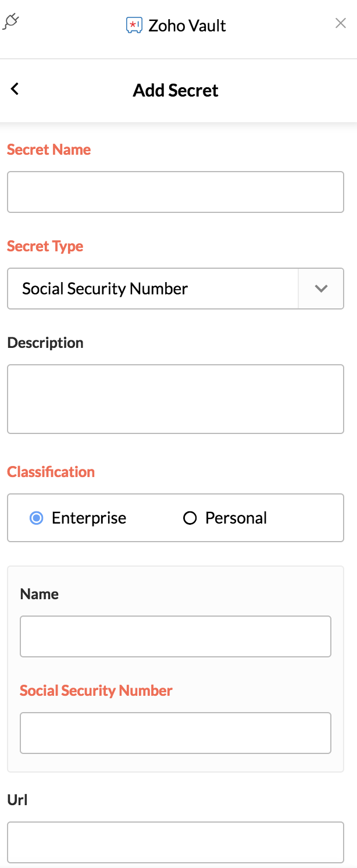This screenshot has height=868, width=357.
Task: Click the Social Security Number input box
Action: pyautogui.click(x=176, y=733)
